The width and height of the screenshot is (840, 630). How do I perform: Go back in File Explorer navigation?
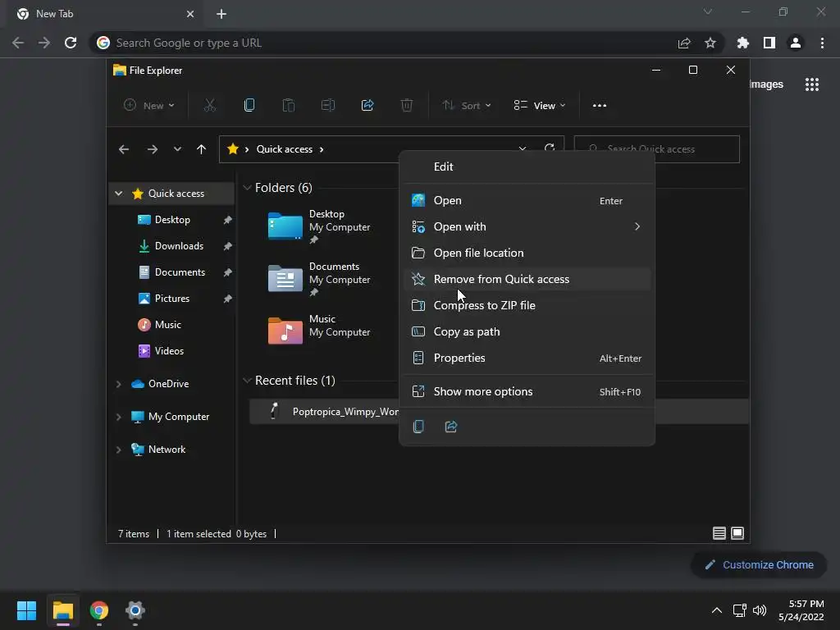tap(124, 149)
